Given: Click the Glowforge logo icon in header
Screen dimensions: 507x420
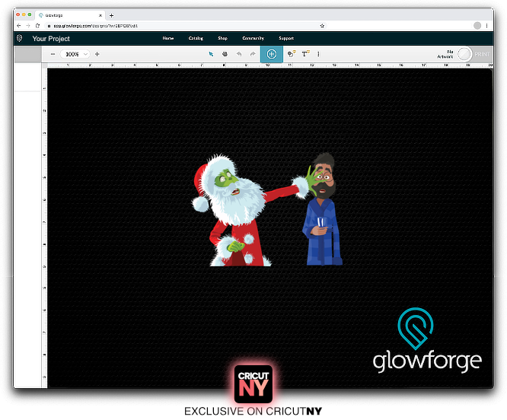Looking at the screenshot, I should coord(19,39).
